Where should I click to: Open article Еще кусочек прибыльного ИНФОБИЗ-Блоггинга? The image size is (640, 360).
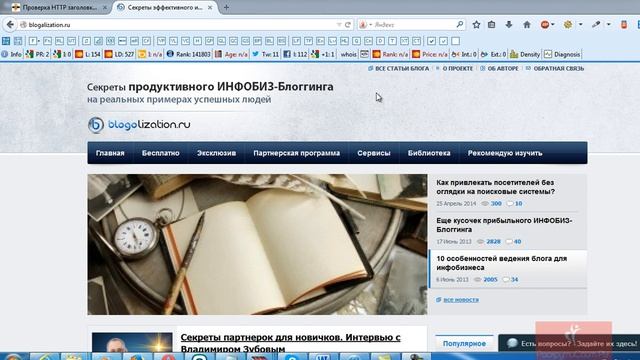tap(504, 225)
